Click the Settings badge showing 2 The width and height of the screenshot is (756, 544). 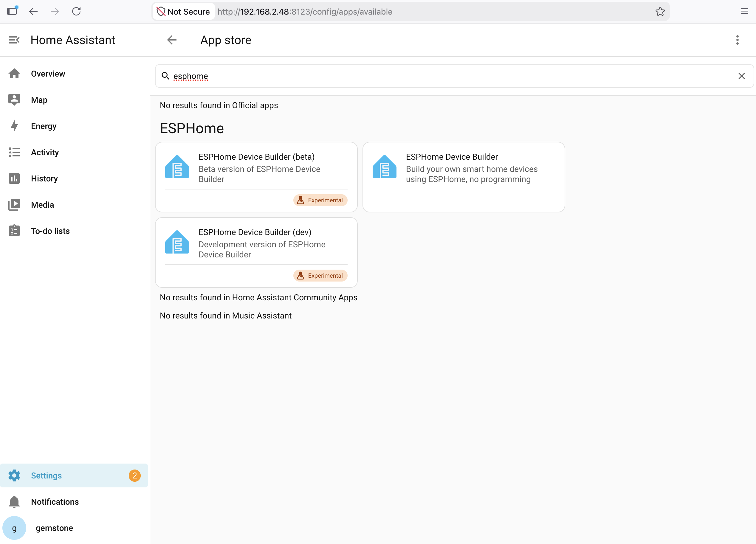[x=135, y=475]
